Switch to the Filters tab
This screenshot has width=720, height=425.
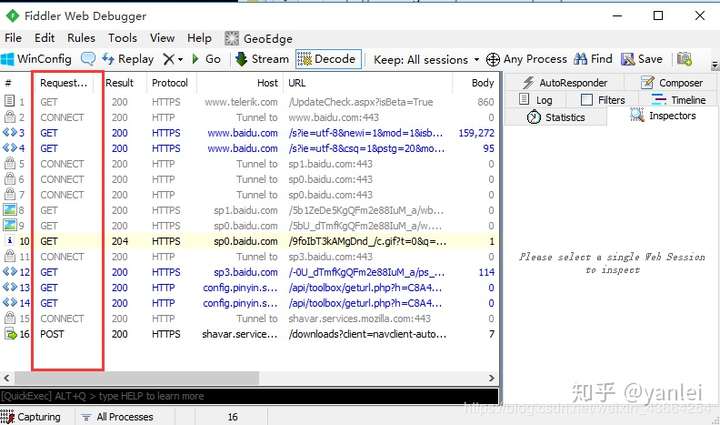point(602,100)
